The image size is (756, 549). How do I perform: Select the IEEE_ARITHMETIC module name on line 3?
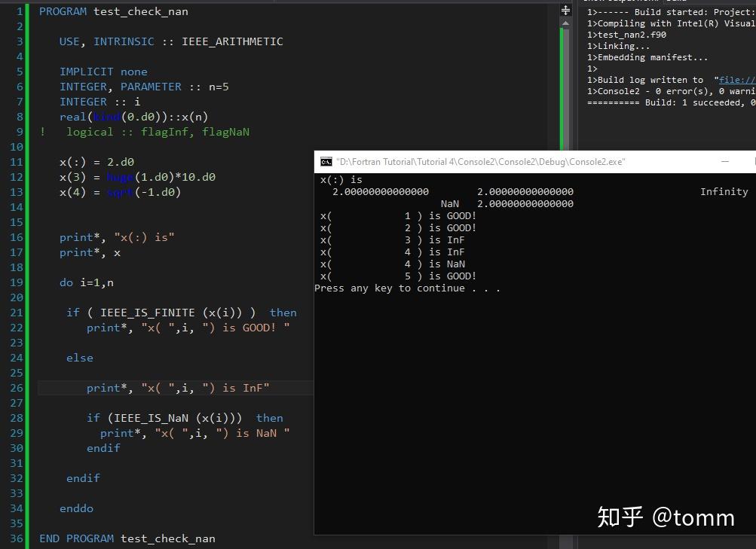coord(233,41)
